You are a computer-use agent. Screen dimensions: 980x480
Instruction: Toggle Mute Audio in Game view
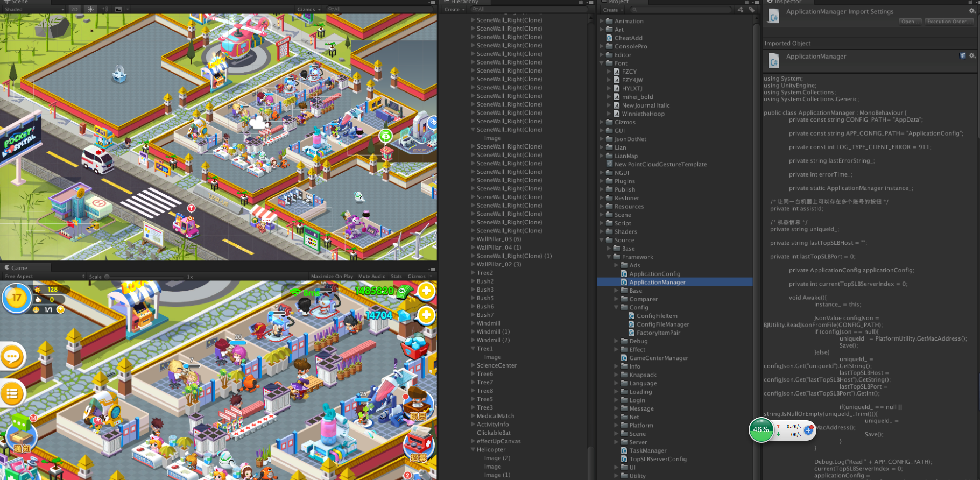(372, 276)
